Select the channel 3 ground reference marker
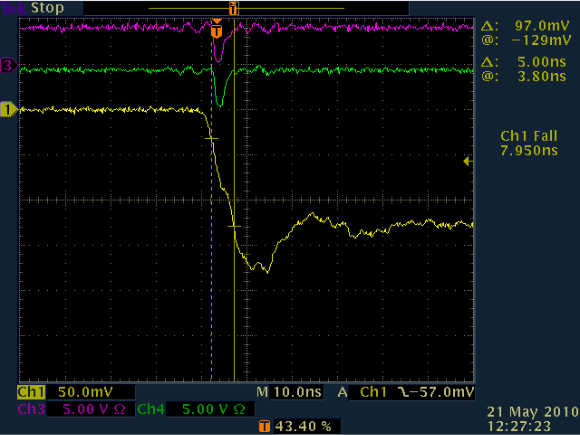The width and height of the screenshot is (580, 435). click(x=9, y=65)
